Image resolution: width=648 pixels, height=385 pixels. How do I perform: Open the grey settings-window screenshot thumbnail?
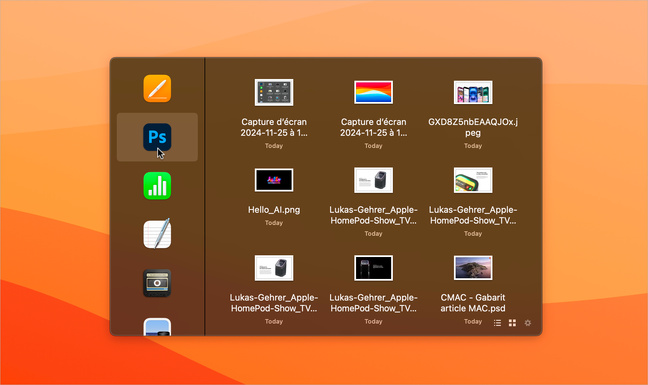pyautogui.click(x=274, y=93)
